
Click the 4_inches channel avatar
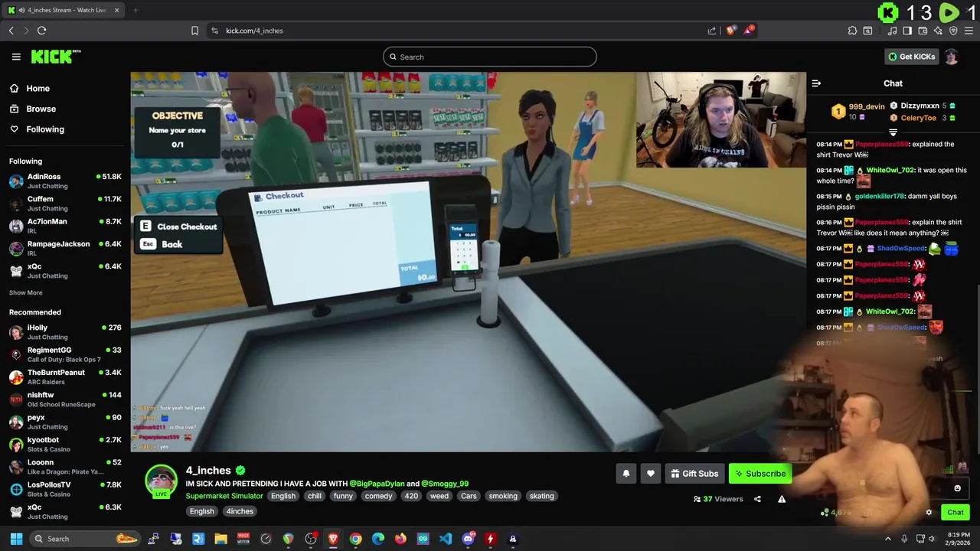pyautogui.click(x=162, y=481)
